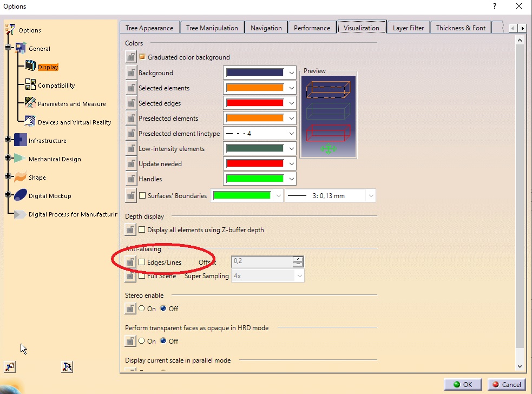Open the Background color dropdown

click(x=292, y=73)
